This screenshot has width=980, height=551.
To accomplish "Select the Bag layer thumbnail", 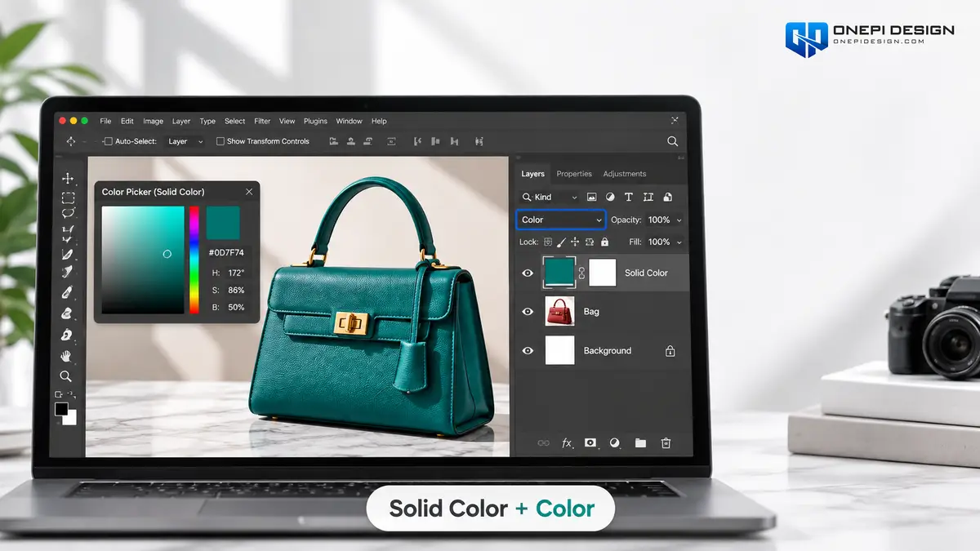I will coord(559,311).
